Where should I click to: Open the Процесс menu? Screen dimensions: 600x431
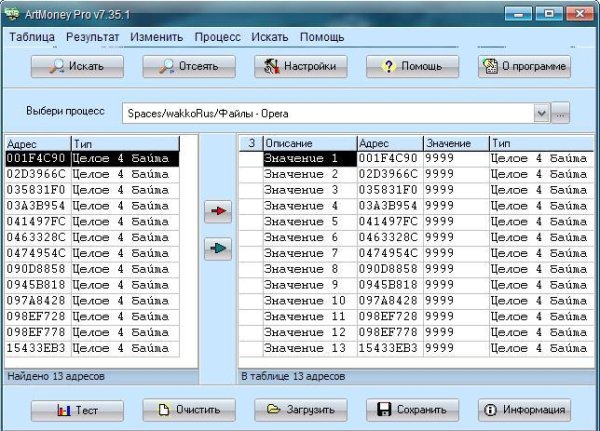click(217, 37)
